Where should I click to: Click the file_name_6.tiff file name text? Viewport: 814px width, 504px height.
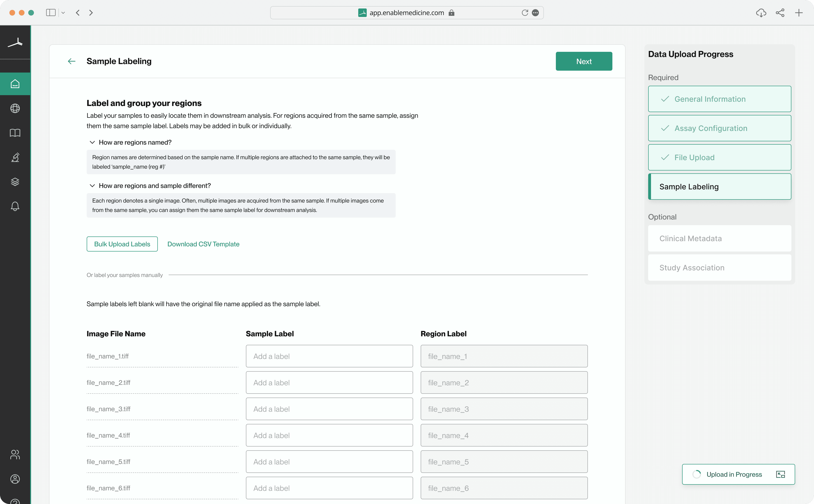[108, 488]
